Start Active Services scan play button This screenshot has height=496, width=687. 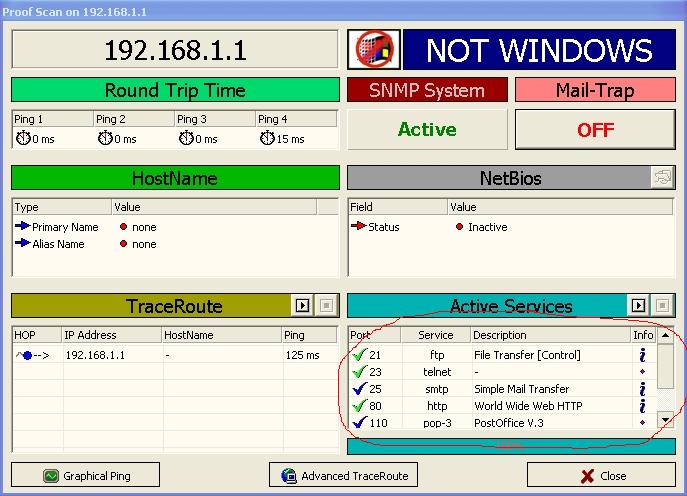638,305
